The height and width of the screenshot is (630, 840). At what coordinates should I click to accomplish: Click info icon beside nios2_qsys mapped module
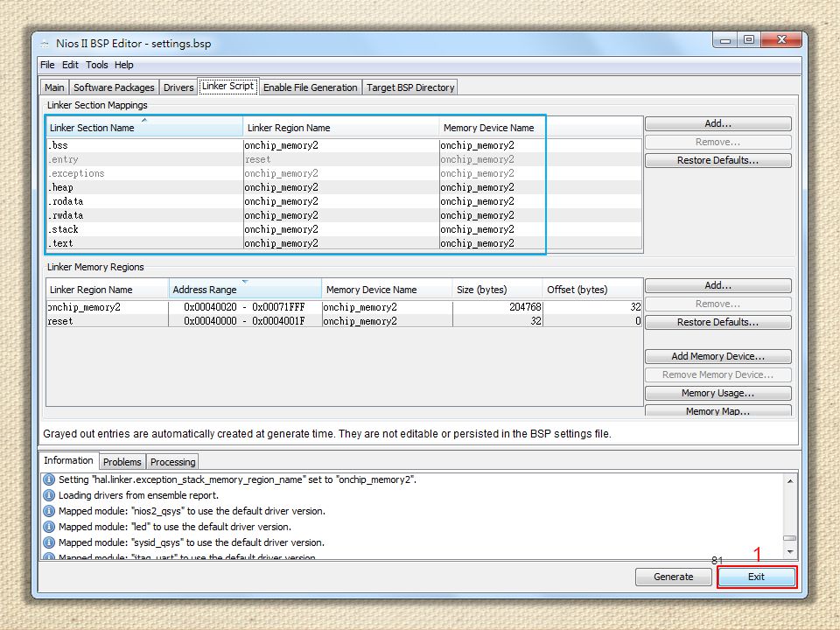[49, 511]
